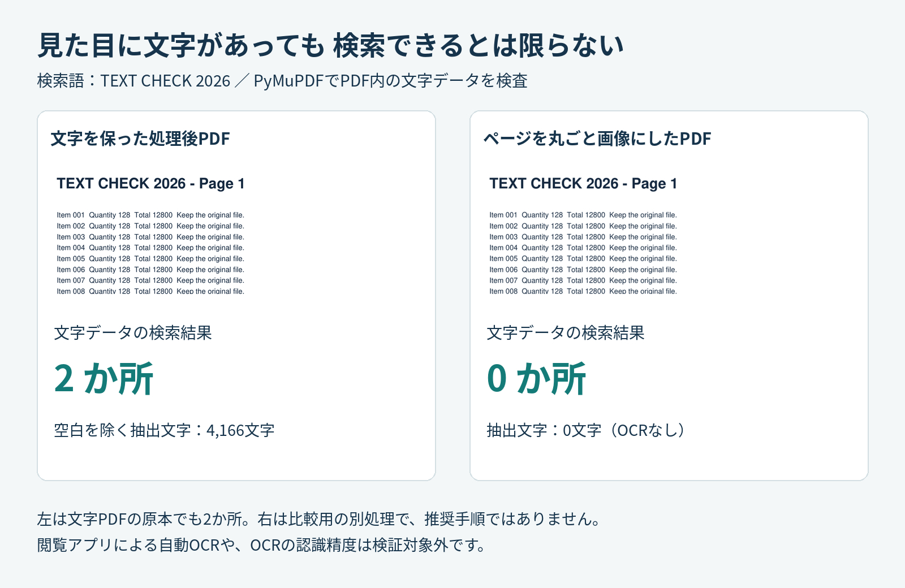The width and height of the screenshot is (905, 588).
Task: Click the Item 001 row in the right preview
Action: point(583,215)
